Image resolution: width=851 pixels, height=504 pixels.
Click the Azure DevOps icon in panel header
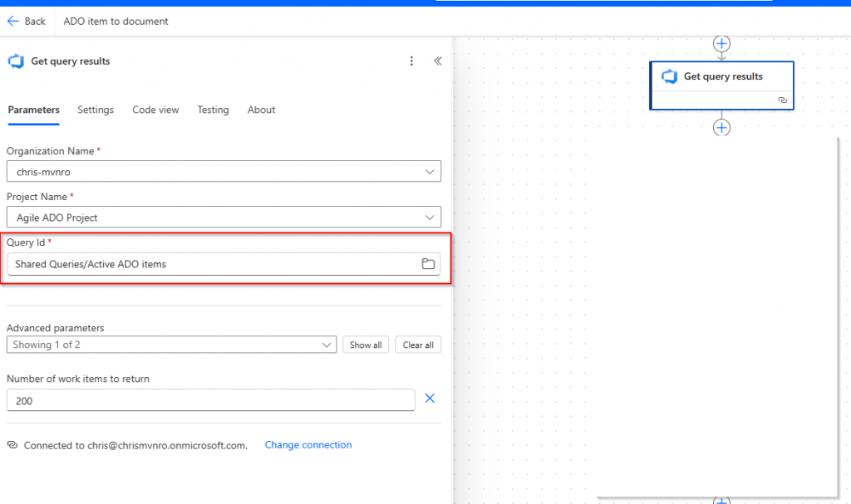(x=15, y=61)
